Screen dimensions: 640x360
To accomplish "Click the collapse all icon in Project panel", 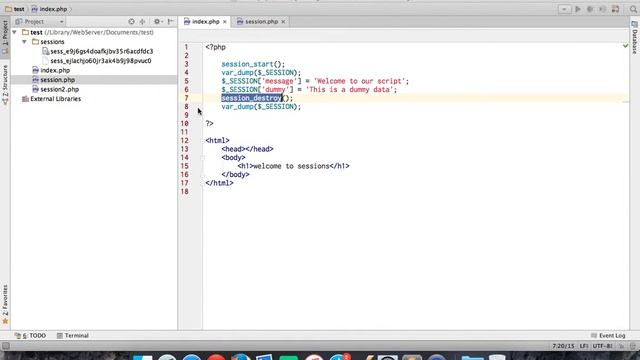I will point(142,22).
